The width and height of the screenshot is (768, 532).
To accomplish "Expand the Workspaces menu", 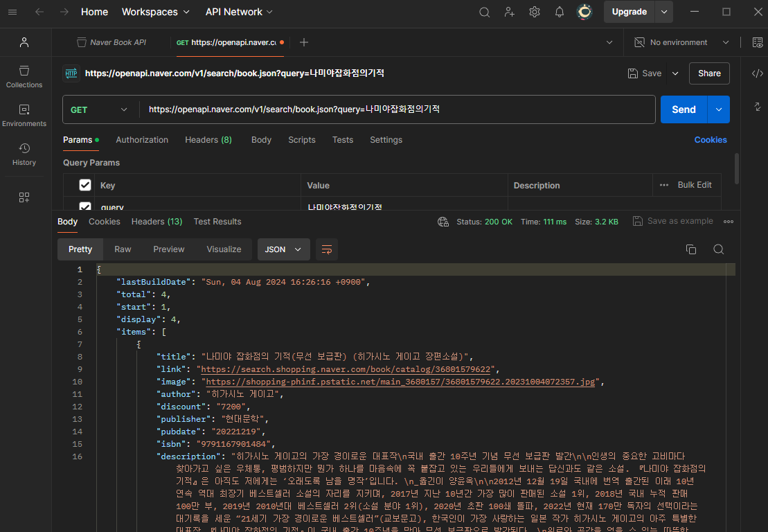I will pyautogui.click(x=155, y=12).
